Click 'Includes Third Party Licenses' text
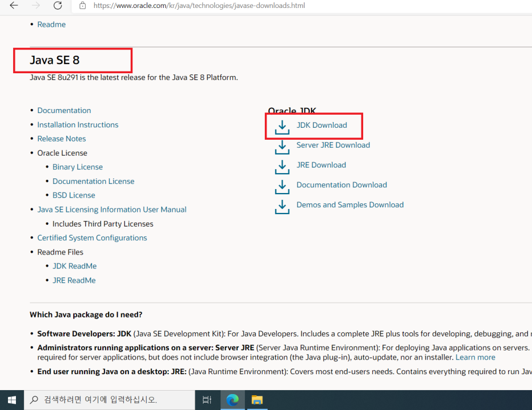Viewport: 532px width, 410px height. (x=103, y=224)
